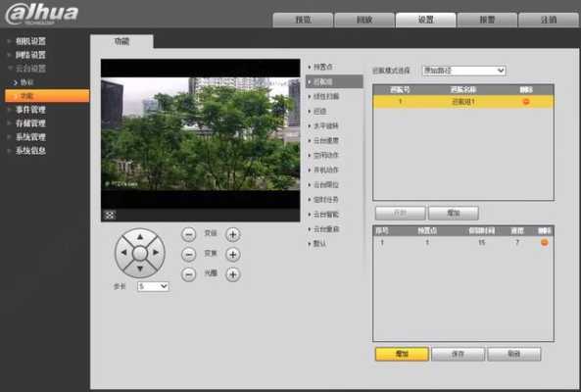Select cruise group row 1 in the table

tap(463, 102)
